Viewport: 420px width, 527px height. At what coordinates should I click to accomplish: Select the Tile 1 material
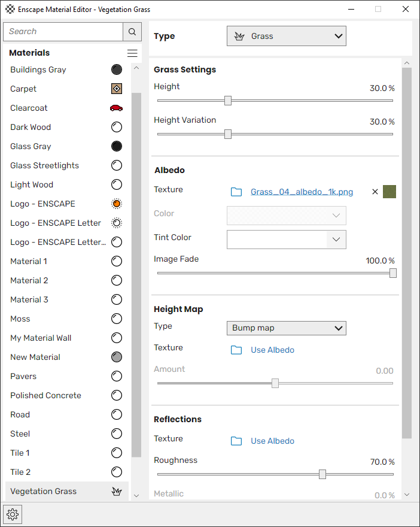(67, 453)
